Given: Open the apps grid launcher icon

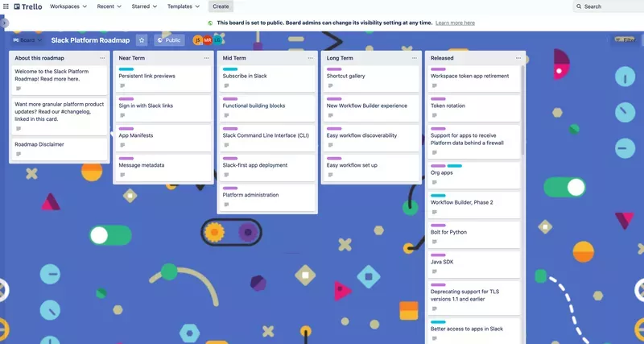Looking at the screenshot, I should tap(6, 6).
